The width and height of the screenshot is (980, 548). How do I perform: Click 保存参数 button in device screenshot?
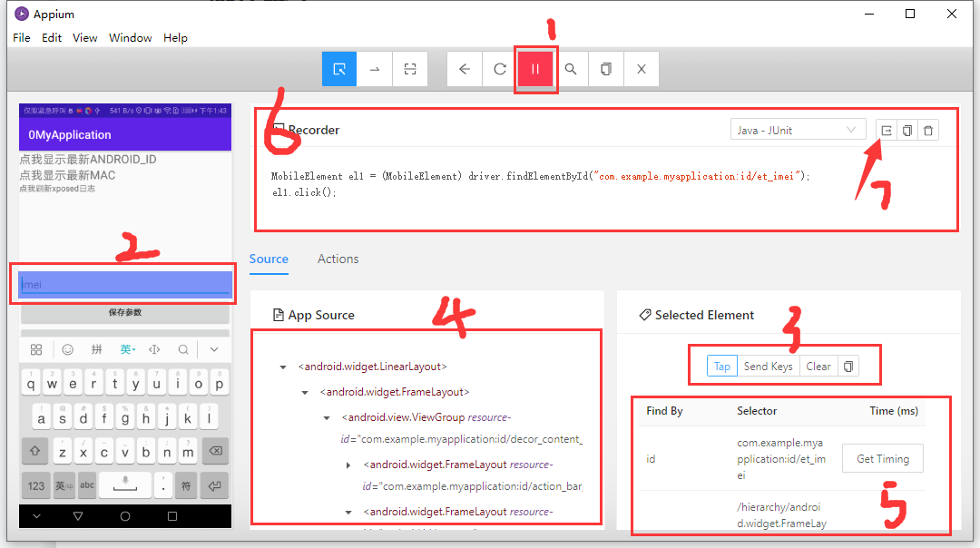125,312
